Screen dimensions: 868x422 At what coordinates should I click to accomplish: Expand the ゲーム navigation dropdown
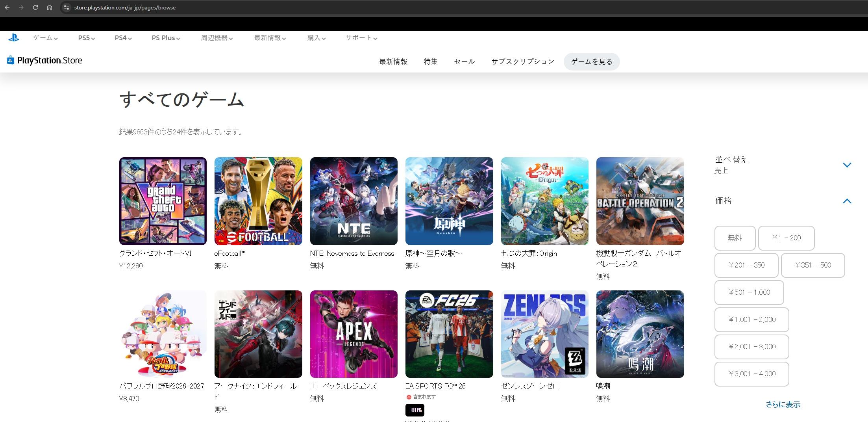tap(46, 38)
